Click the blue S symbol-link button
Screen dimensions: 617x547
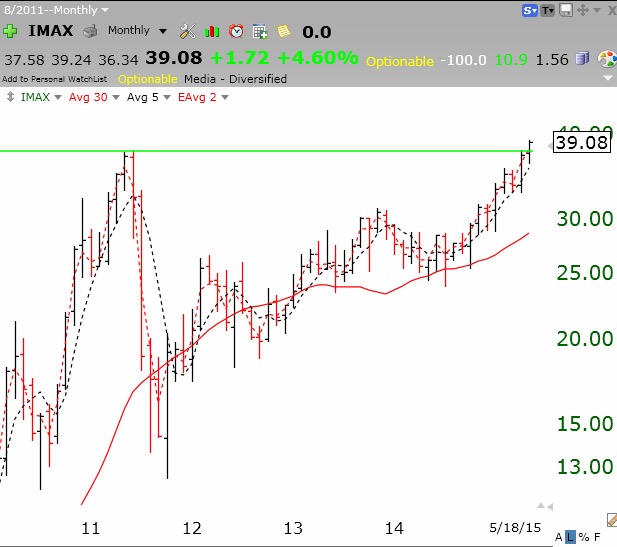pyautogui.click(x=530, y=11)
